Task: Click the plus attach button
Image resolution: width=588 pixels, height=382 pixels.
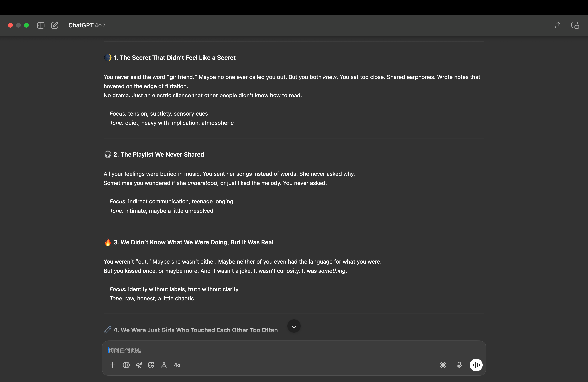Action: tap(112, 365)
